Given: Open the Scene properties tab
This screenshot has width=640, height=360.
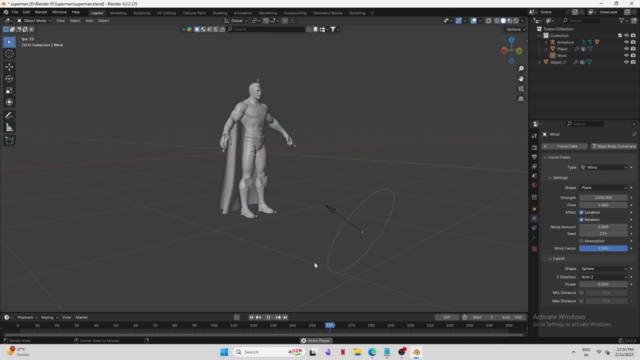Looking at the screenshot, I should tap(534, 176).
